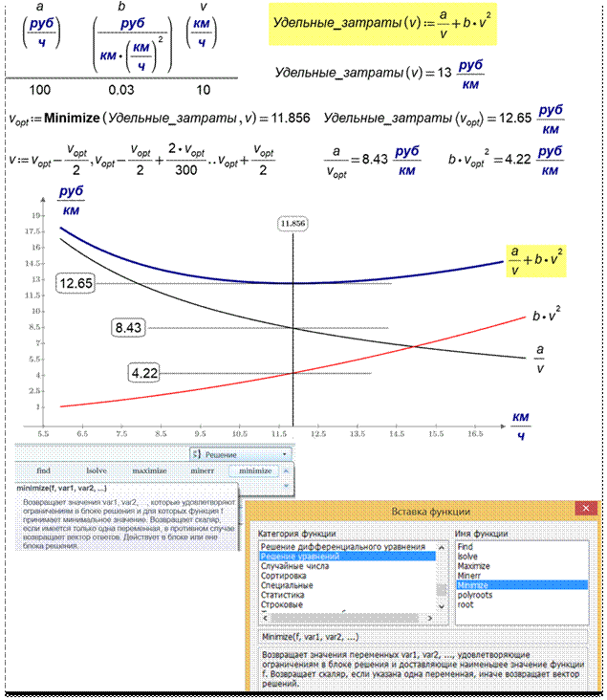Click the value 10 under v
The image size is (607, 700).
[x=203, y=90]
